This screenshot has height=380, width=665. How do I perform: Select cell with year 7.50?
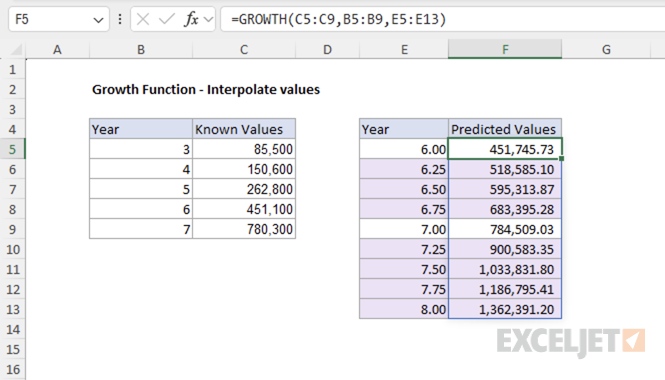tap(404, 269)
